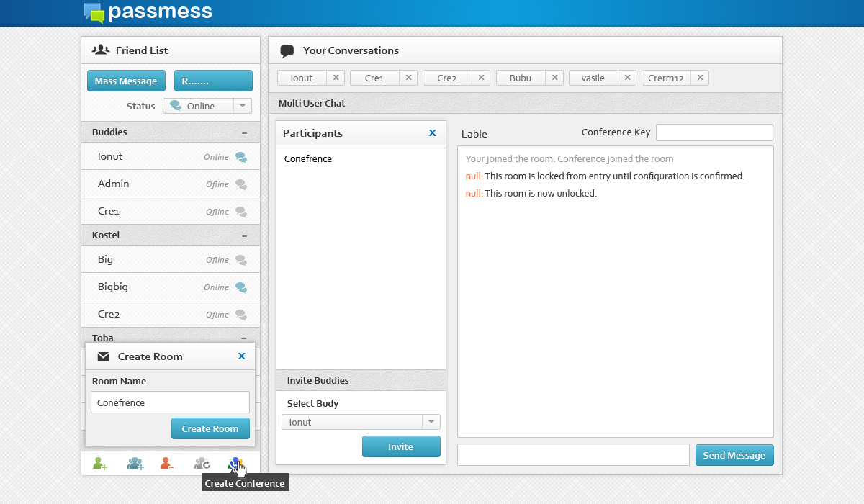Viewport: 864px width, 504px height.
Task: Click the Multi User Chat header
Action: (525, 103)
